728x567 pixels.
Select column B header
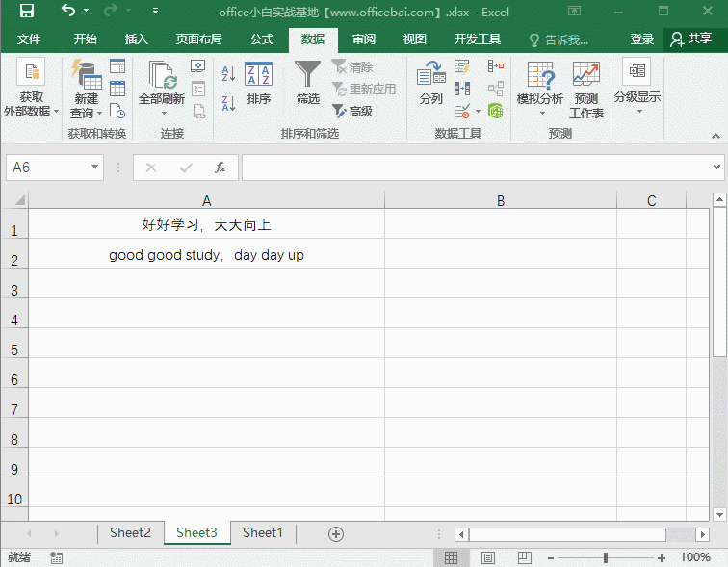pyautogui.click(x=501, y=200)
